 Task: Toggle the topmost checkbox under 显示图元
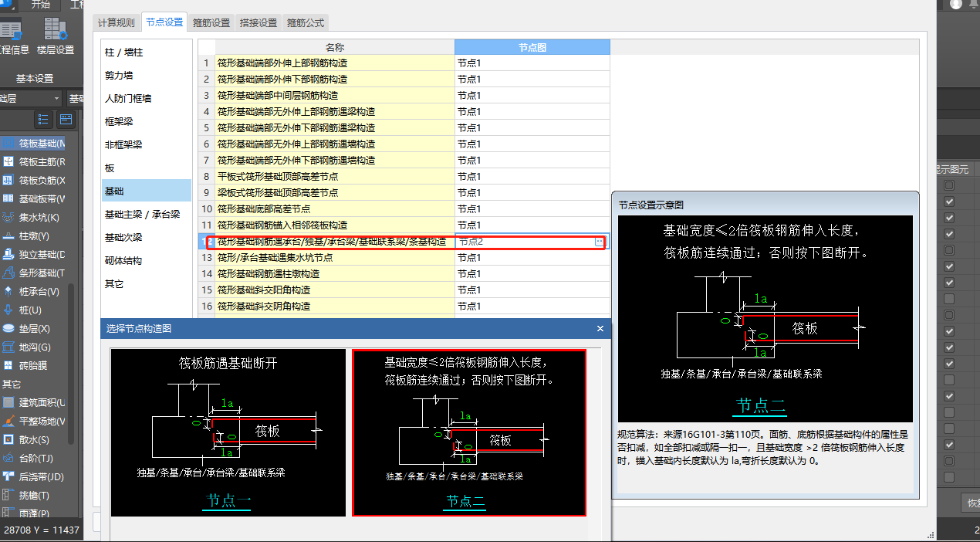pyautogui.click(x=949, y=185)
